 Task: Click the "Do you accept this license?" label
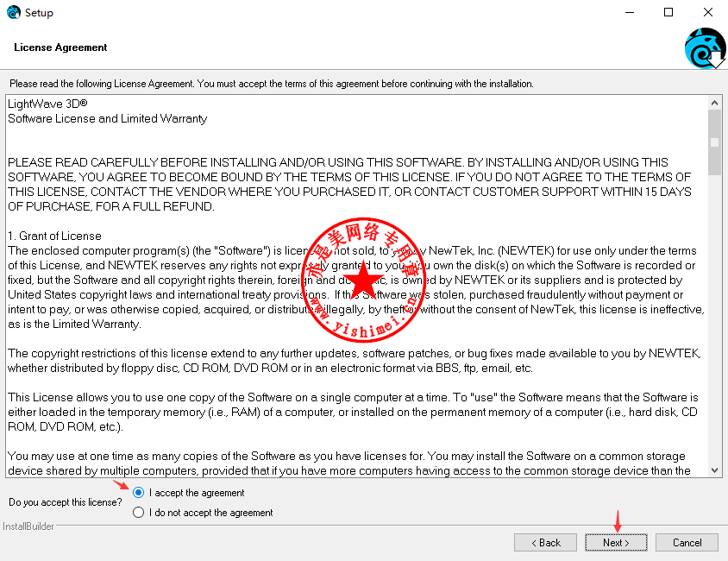click(x=66, y=502)
